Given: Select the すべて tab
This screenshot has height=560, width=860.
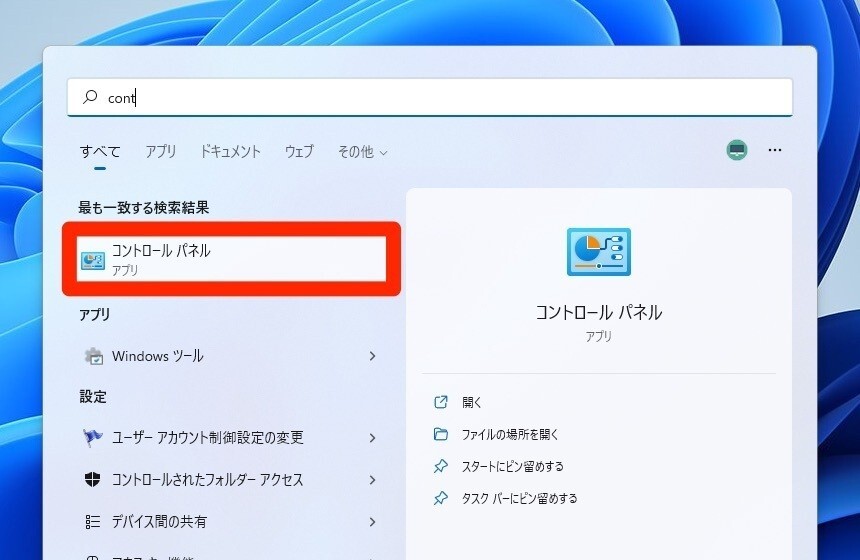Looking at the screenshot, I should click(100, 151).
